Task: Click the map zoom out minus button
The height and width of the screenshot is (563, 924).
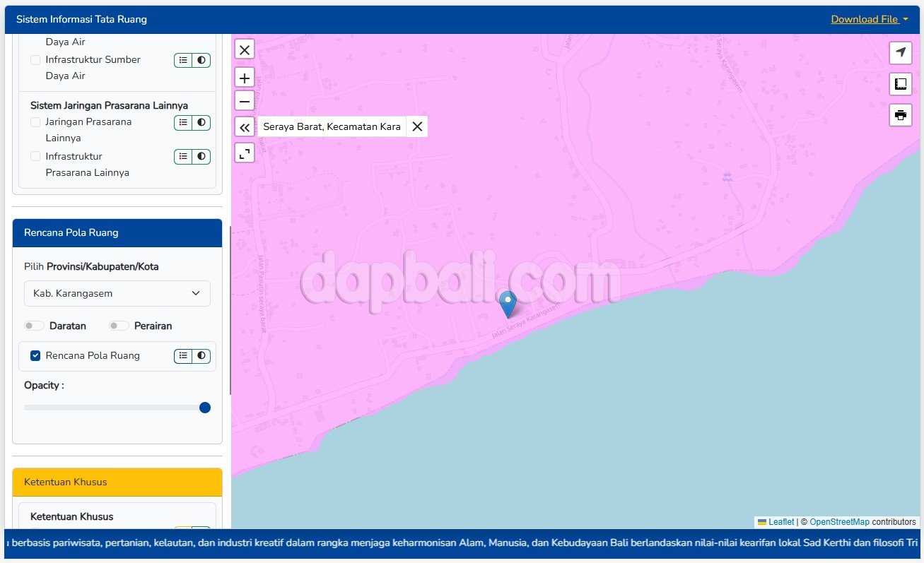Action: 245,101
